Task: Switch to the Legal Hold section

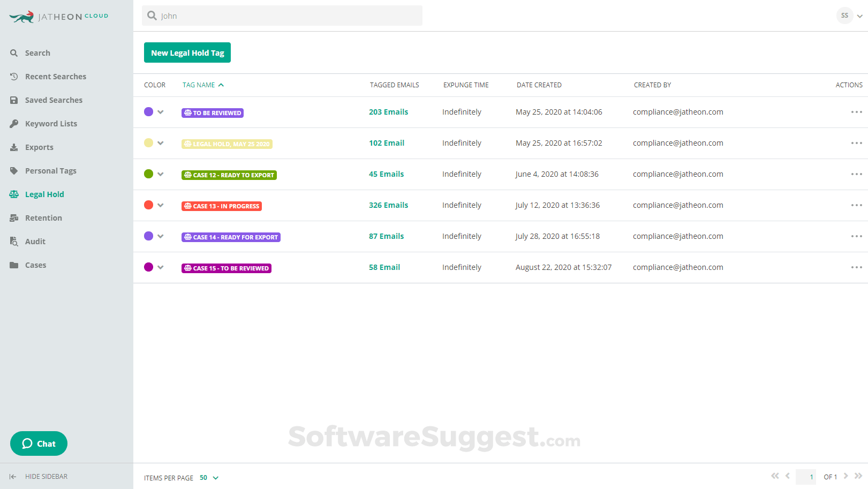Action: pyautogui.click(x=44, y=194)
